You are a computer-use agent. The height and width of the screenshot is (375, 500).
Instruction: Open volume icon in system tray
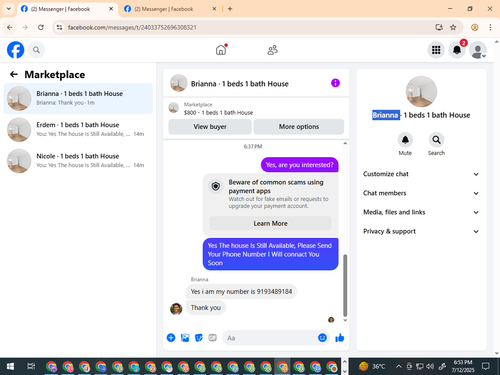tap(430, 367)
